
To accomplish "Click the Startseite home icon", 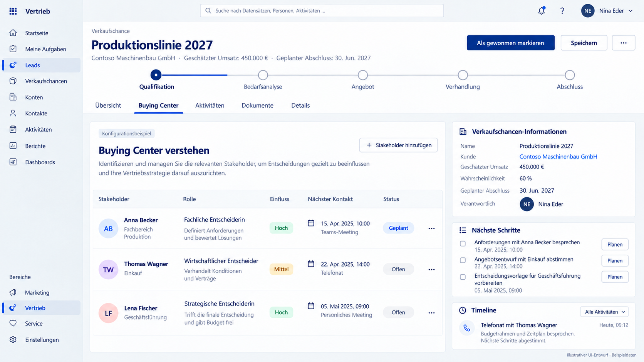I will 13,33.
